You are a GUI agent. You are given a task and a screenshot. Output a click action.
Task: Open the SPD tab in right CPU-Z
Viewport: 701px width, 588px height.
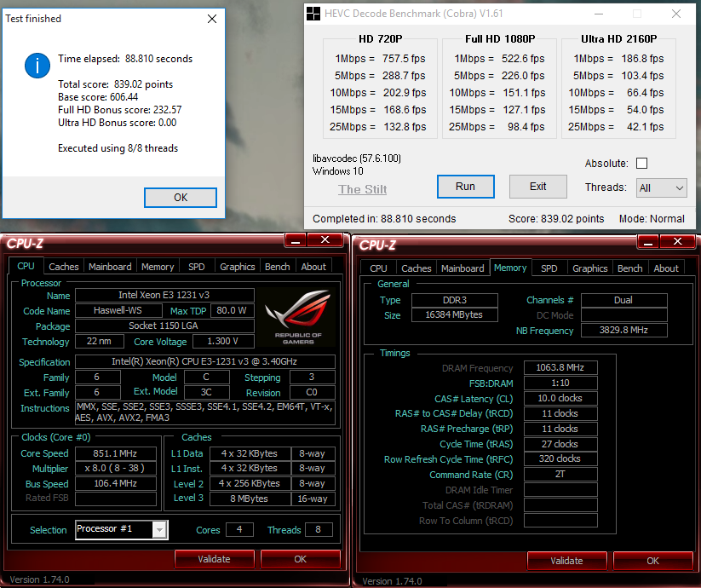coord(549,268)
